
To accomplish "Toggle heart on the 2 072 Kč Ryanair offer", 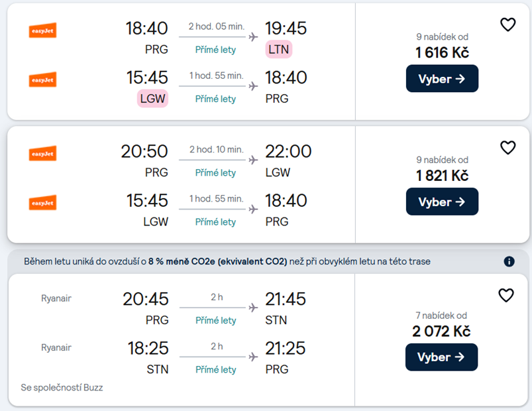I will tap(506, 295).
